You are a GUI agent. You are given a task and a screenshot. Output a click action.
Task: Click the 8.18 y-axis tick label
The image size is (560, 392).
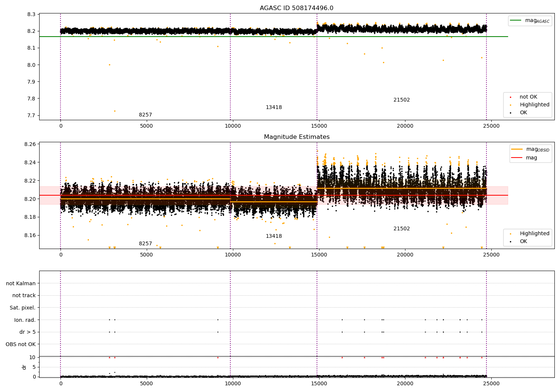pos(30,217)
